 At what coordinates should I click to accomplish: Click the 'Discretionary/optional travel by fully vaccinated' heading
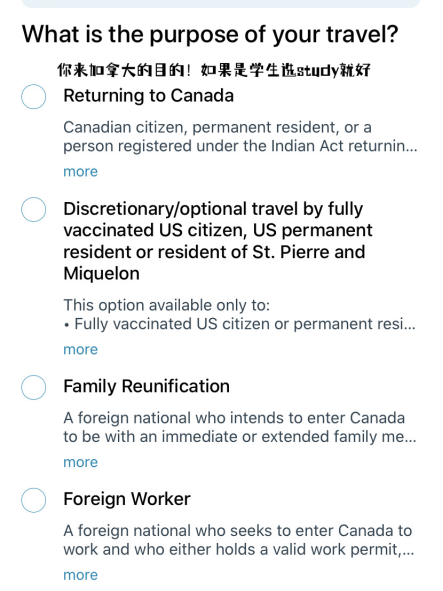click(218, 241)
